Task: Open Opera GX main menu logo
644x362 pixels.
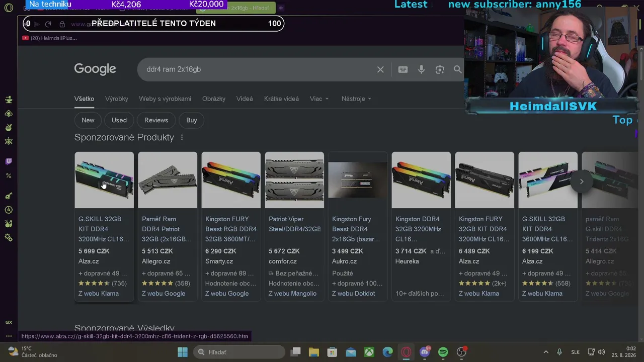Action: coord(9,8)
